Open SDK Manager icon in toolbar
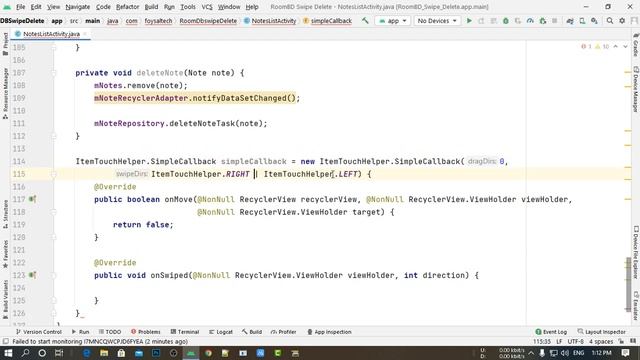 [594, 20]
